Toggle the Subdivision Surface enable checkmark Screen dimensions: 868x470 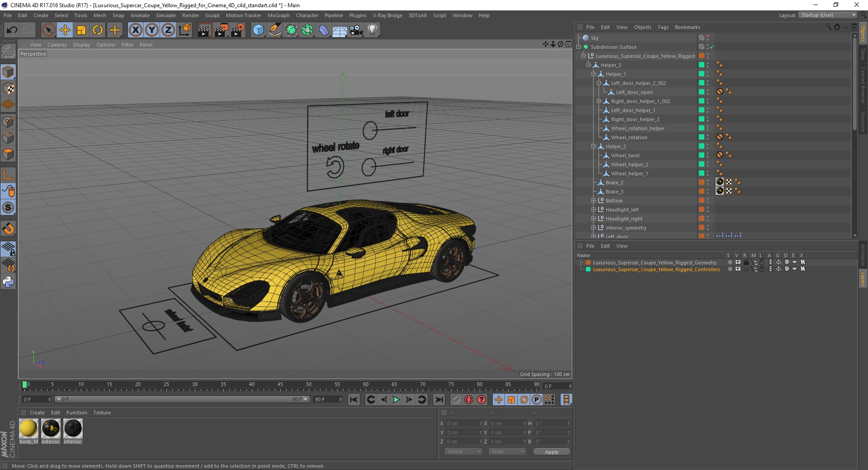click(x=712, y=47)
